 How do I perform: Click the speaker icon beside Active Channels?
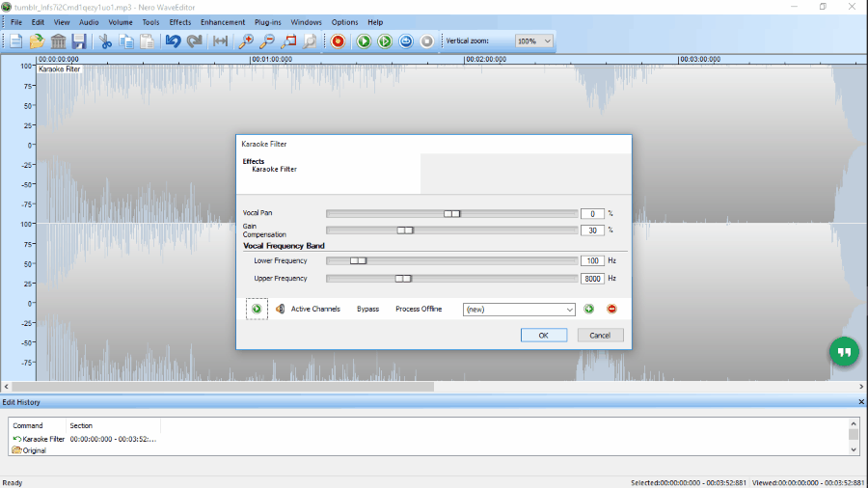point(280,309)
